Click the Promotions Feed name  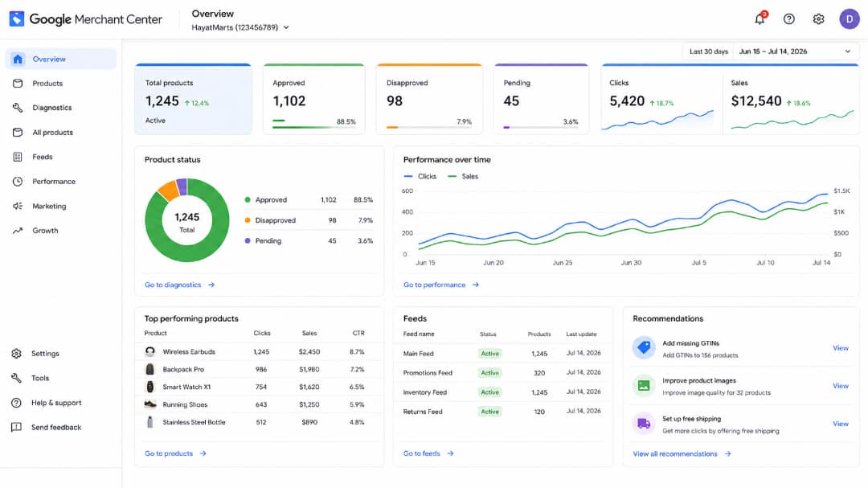[428, 373]
